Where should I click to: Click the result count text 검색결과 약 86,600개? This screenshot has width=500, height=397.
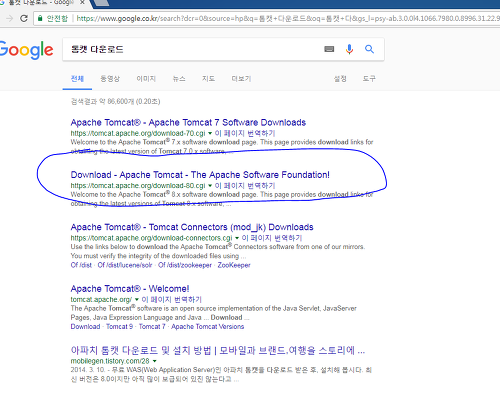[115, 101]
